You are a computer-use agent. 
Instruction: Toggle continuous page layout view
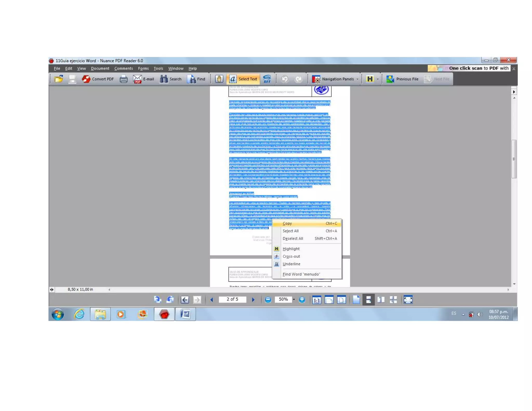point(368,300)
